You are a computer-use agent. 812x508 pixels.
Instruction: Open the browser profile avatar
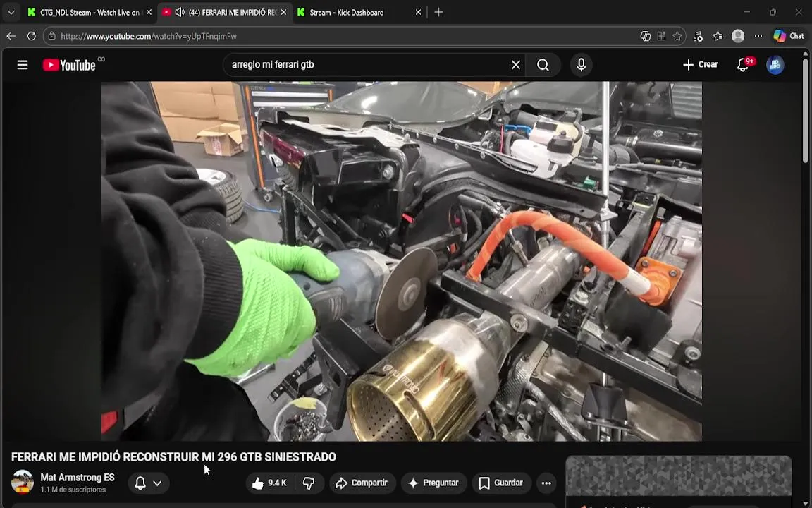click(x=738, y=36)
